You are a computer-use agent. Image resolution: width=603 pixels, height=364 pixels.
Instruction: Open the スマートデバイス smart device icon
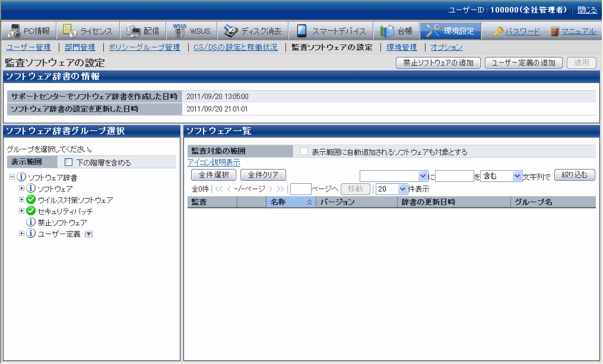coord(301,31)
